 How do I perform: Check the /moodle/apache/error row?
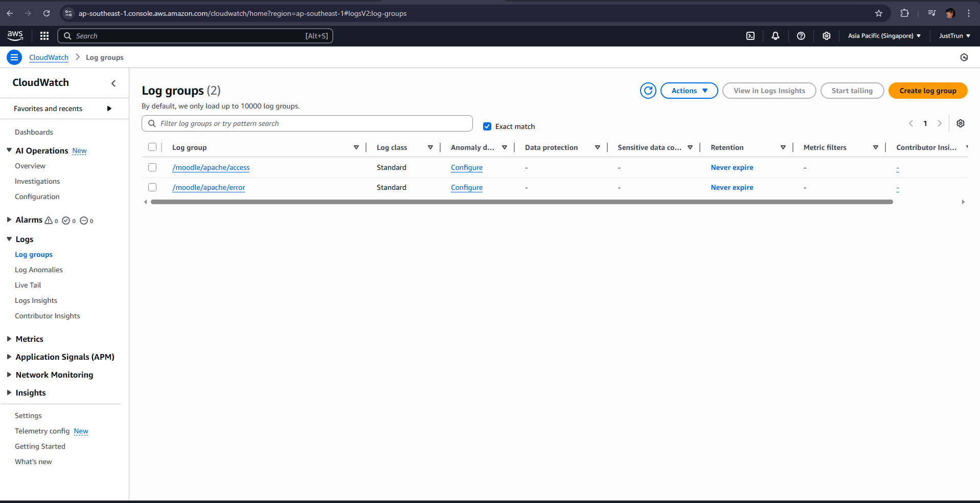(x=152, y=187)
